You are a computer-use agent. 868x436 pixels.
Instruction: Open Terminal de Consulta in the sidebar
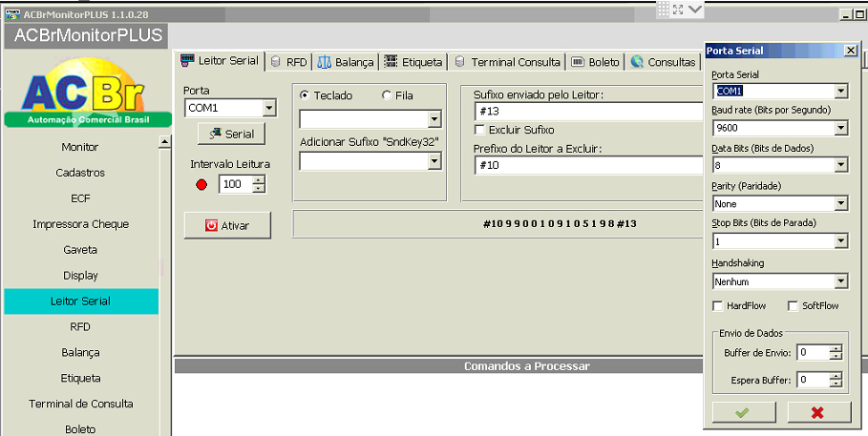point(80,404)
